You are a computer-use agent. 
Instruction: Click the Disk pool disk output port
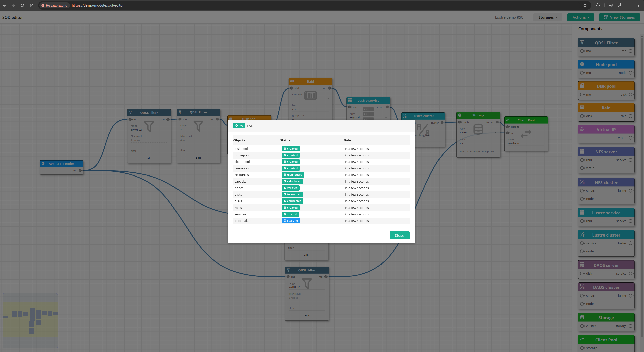coord(631,95)
